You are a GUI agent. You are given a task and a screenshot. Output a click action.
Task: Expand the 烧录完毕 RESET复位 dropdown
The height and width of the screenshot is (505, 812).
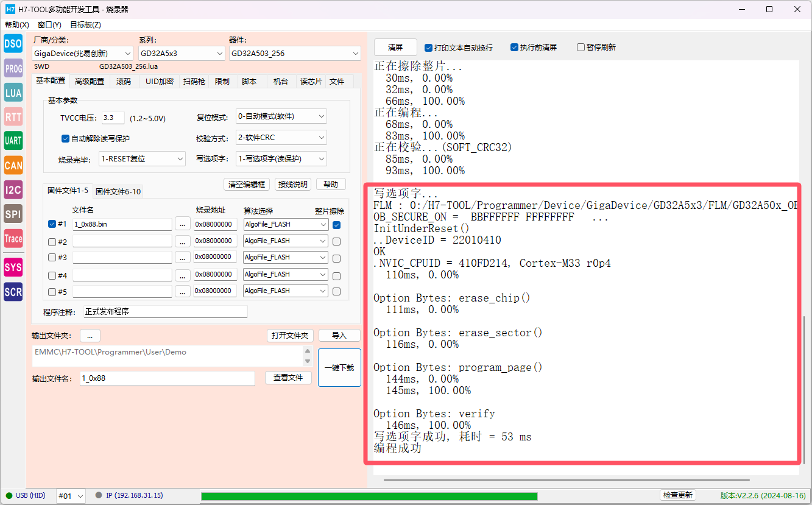[x=142, y=159]
